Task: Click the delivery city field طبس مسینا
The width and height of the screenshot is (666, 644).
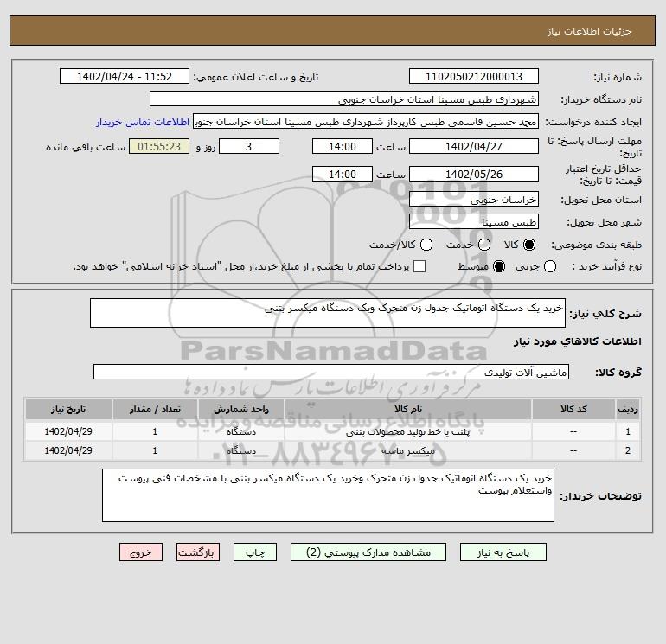Action: 474,222
